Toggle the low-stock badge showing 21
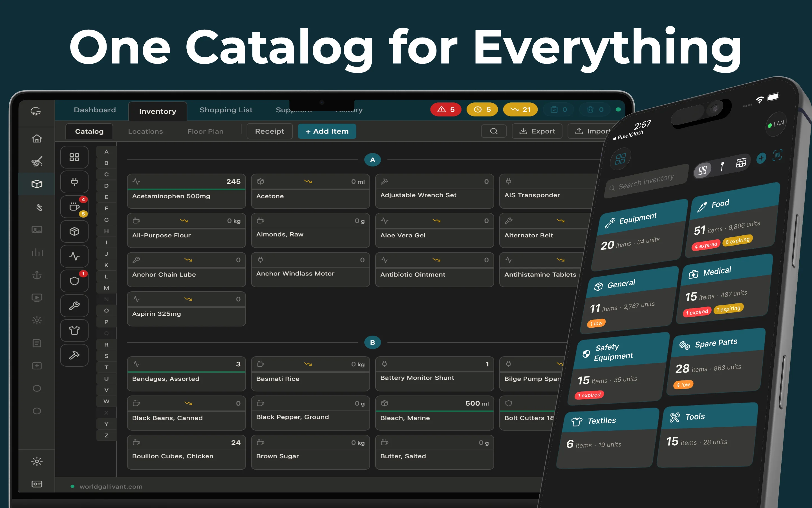 tap(520, 110)
